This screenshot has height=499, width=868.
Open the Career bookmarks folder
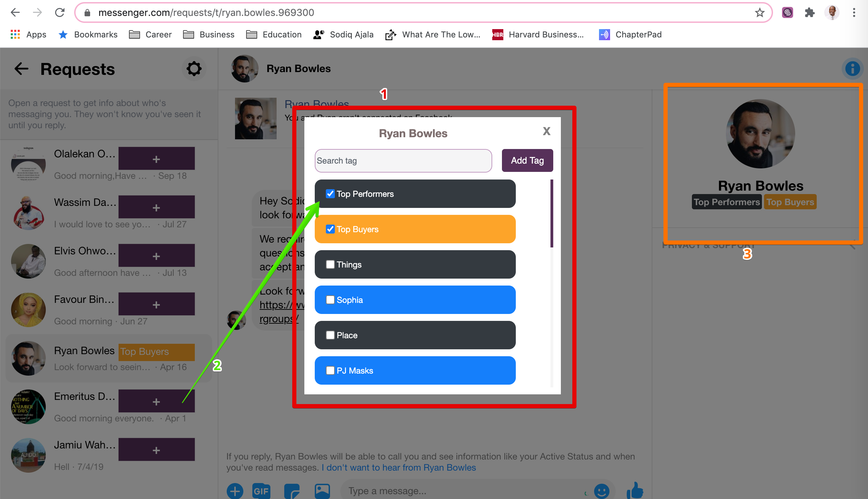tap(150, 35)
